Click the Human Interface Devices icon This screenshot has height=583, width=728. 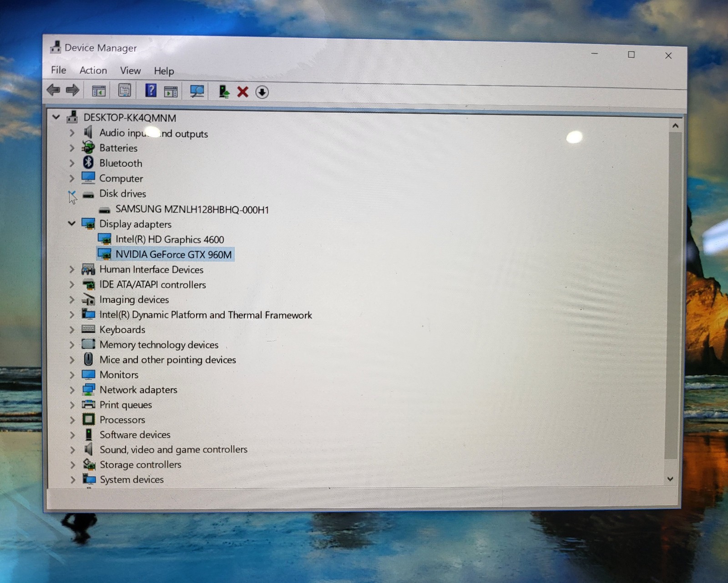tap(88, 269)
